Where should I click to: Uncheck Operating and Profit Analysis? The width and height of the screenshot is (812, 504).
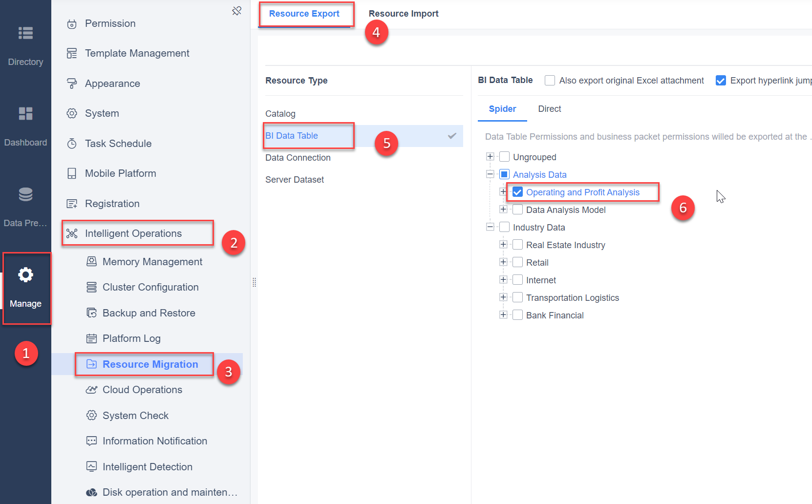[518, 192]
